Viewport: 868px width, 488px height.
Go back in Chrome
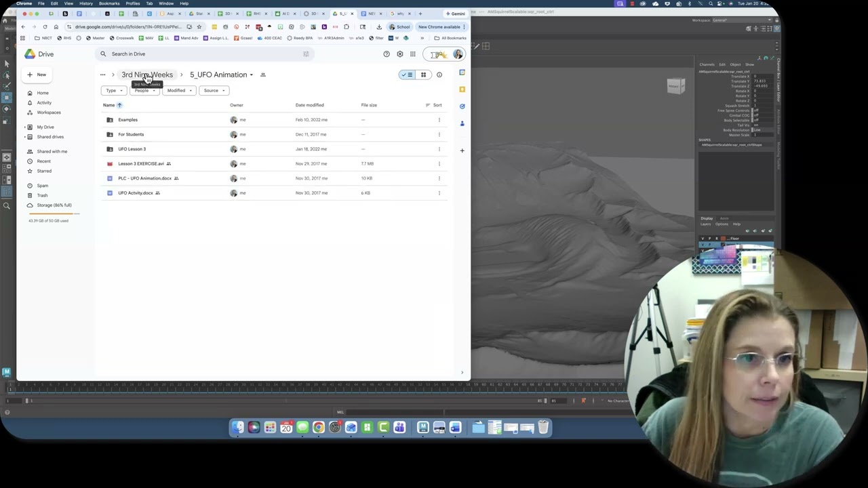coord(24,27)
